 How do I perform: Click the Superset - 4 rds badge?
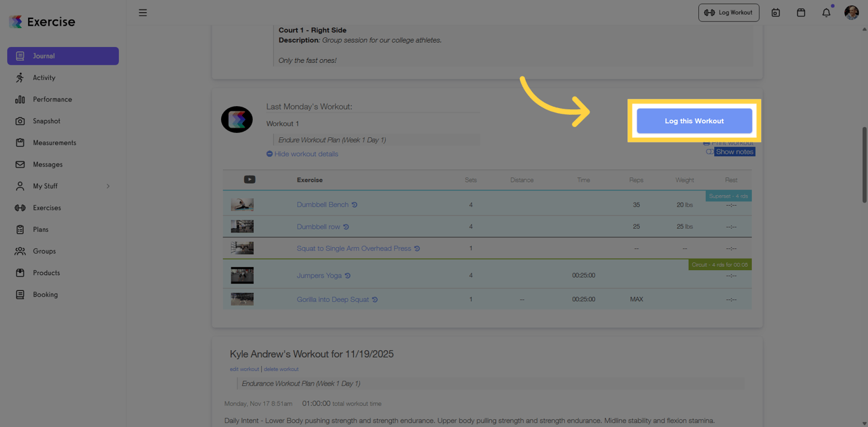tap(728, 196)
